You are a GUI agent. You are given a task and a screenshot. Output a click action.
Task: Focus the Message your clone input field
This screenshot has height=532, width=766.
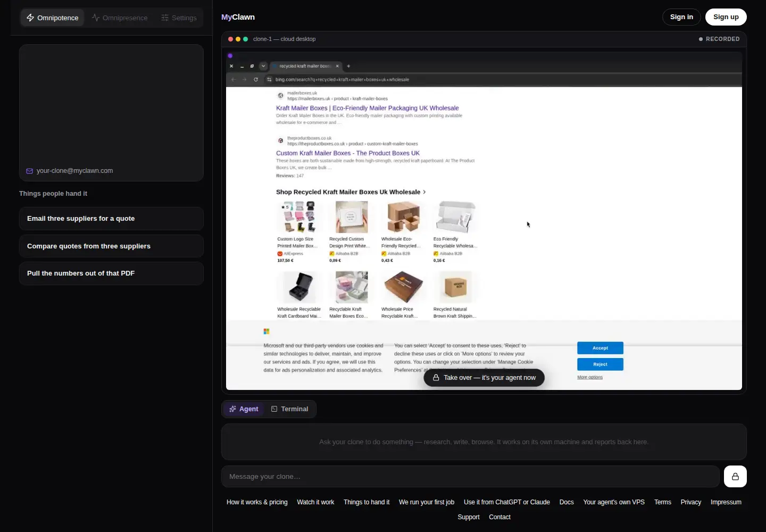(x=470, y=477)
